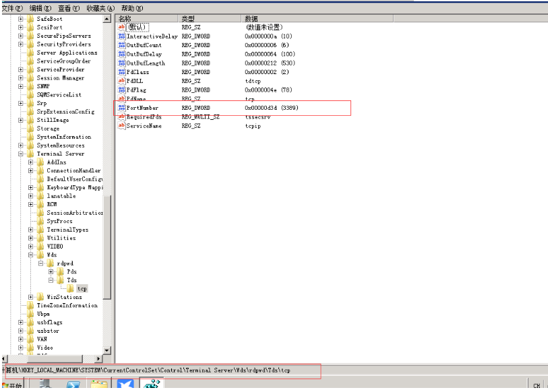Select the Session Manager key
The width and height of the screenshot is (548, 392).
tap(60, 78)
